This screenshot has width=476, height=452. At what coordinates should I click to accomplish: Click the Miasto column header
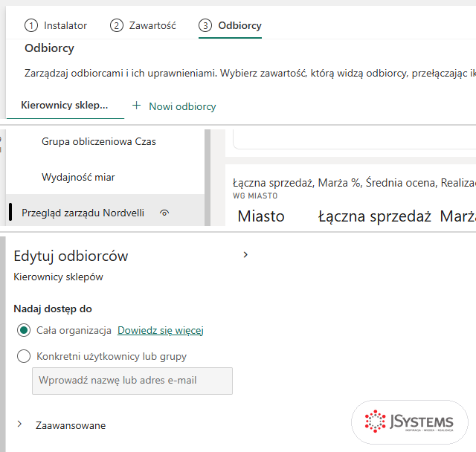coord(261,216)
